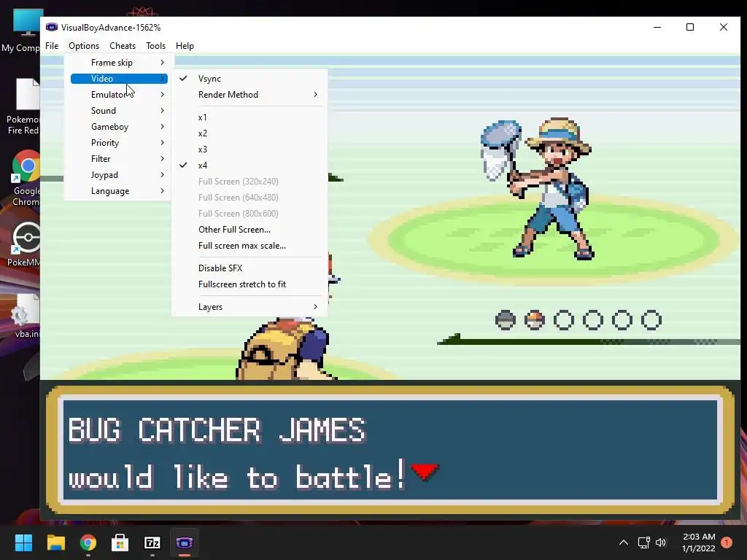The image size is (747, 560).
Task: Expand the Gameboy submenu
Action: pos(119,127)
